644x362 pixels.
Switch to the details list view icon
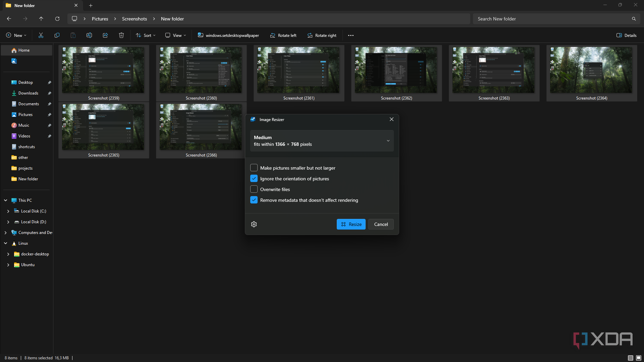pos(630,358)
